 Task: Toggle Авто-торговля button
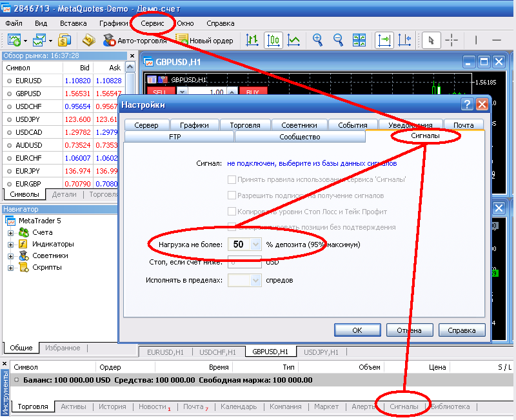(135, 41)
